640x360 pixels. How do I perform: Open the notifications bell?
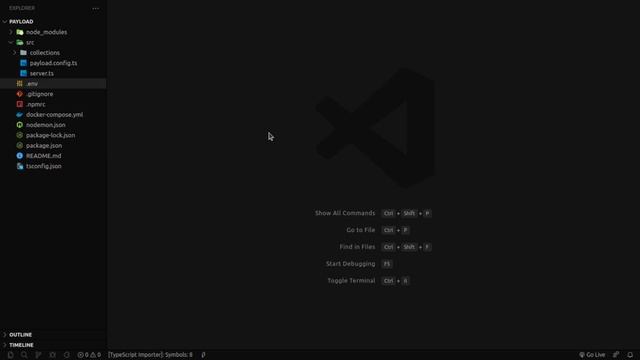coord(630,355)
